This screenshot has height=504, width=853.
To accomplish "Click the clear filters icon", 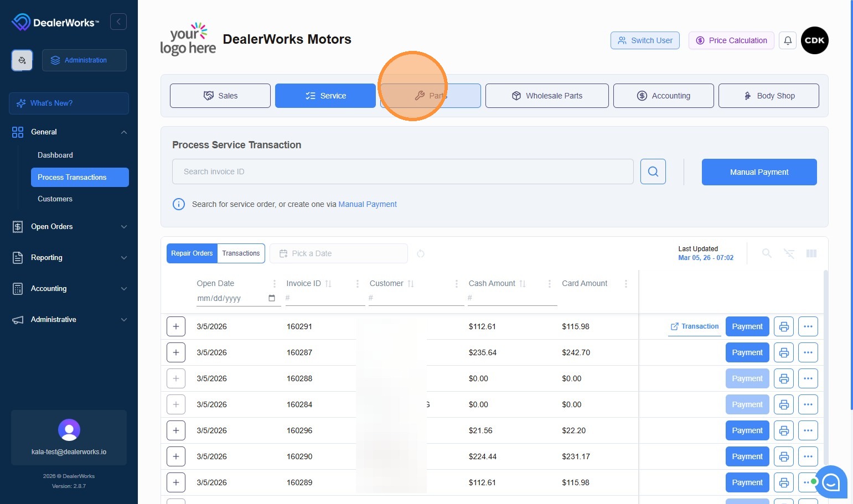I will pyautogui.click(x=789, y=253).
